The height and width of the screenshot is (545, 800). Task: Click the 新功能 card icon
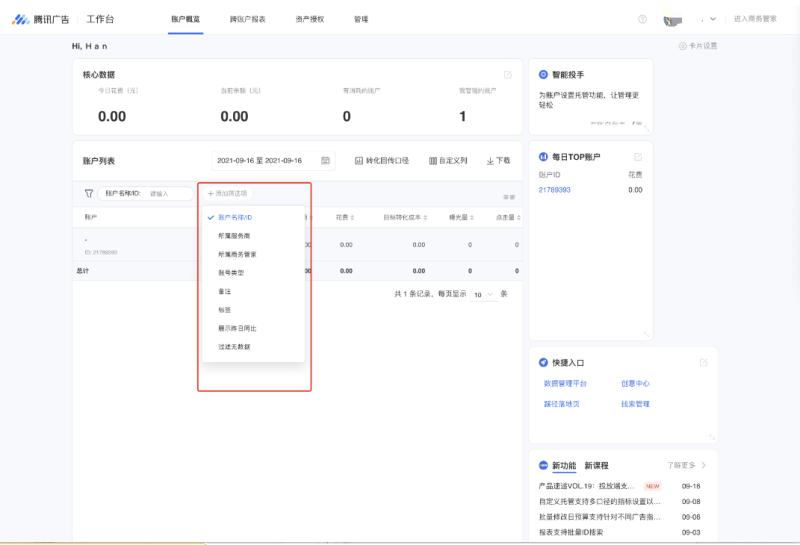(x=543, y=465)
